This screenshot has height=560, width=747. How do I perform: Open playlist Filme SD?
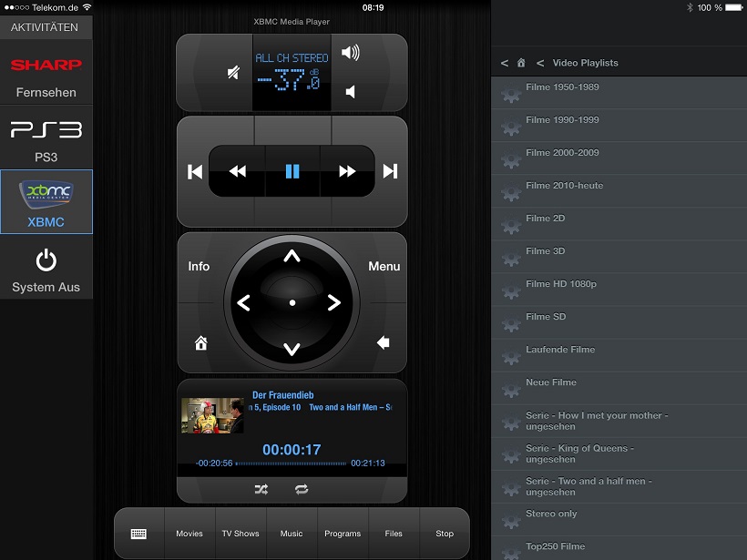619,323
